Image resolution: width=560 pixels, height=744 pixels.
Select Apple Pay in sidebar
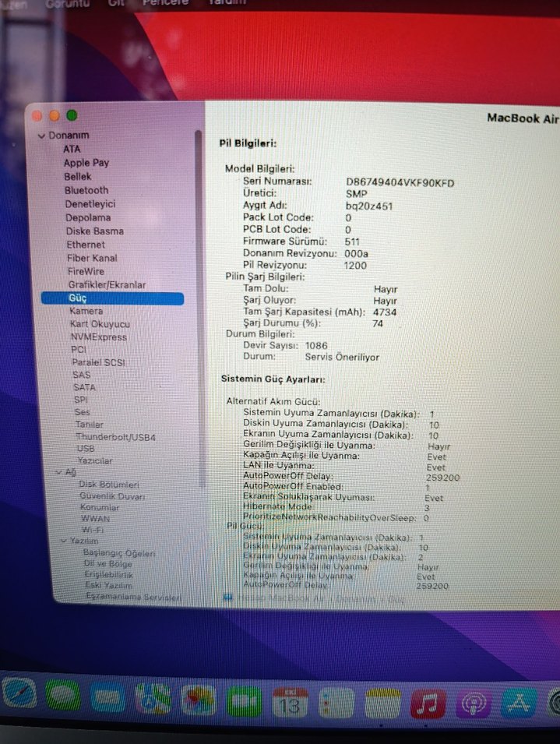(x=86, y=163)
